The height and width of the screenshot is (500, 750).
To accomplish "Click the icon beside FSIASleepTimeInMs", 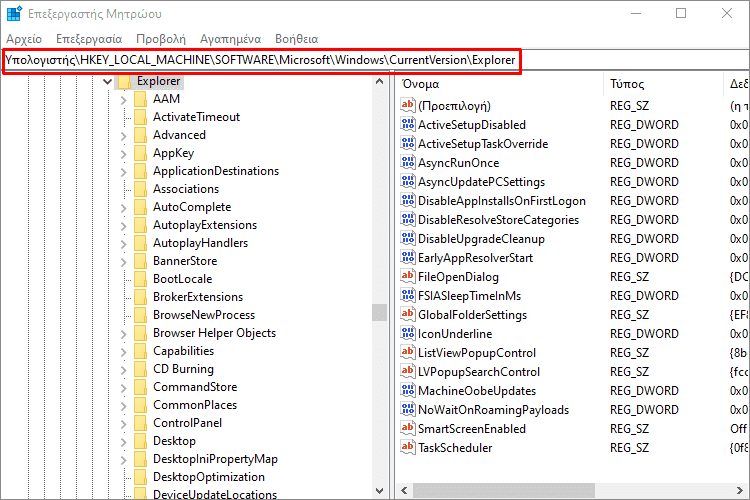I will (x=408, y=296).
